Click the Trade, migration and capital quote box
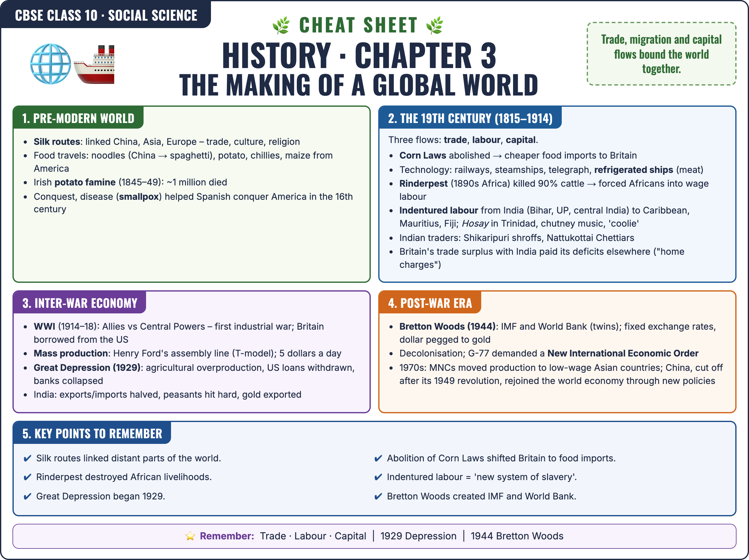Image resolution: width=749 pixels, height=560 pixels. tap(661, 54)
